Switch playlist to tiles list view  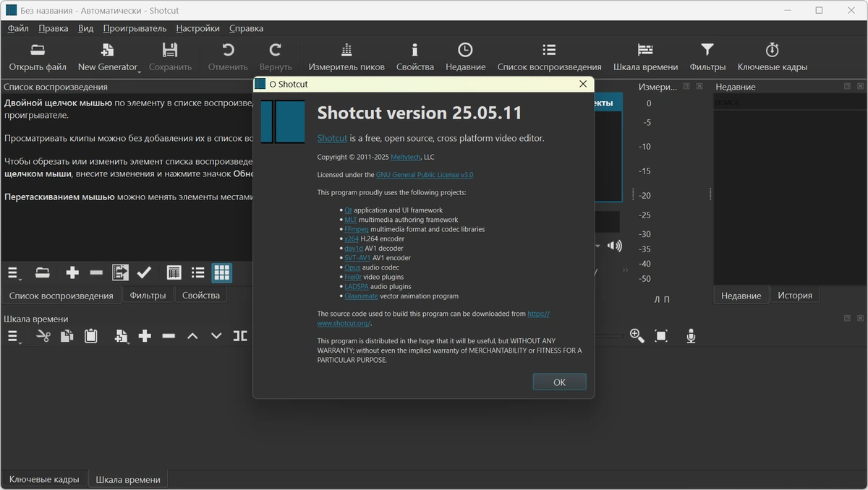pos(197,272)
